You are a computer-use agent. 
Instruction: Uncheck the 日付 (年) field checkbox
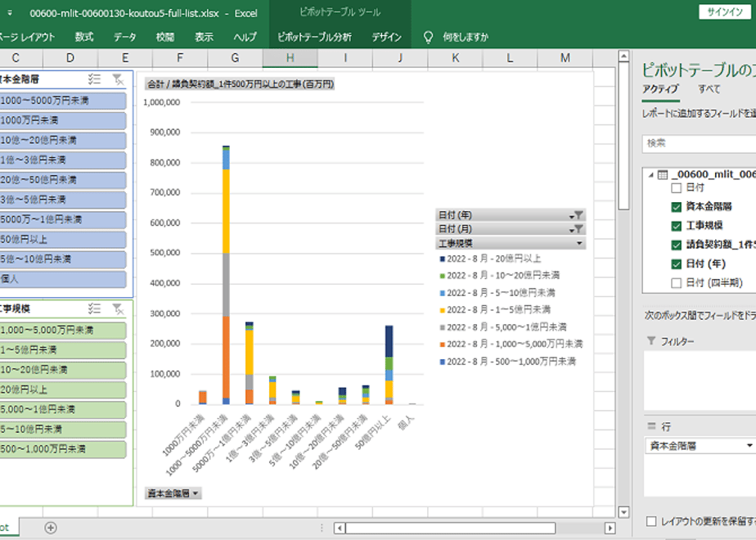676,263
